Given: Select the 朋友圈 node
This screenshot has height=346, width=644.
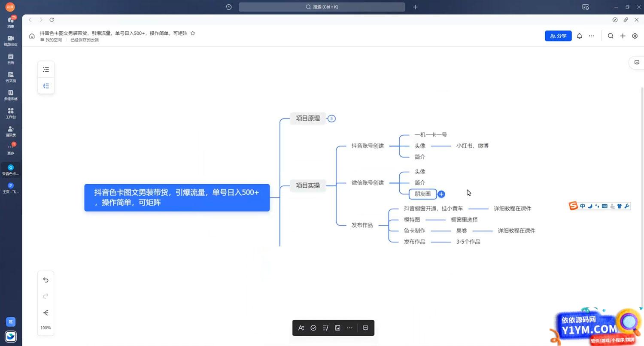Looking at the screenshot, I should click(x=422, y=194).
